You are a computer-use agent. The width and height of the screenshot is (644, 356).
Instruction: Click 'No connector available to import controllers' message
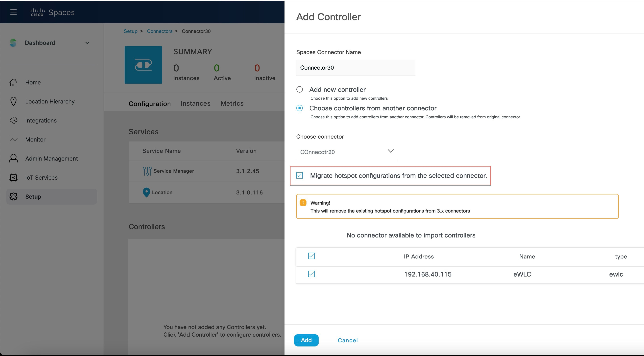pyautogui.click(x=411, y=235)
